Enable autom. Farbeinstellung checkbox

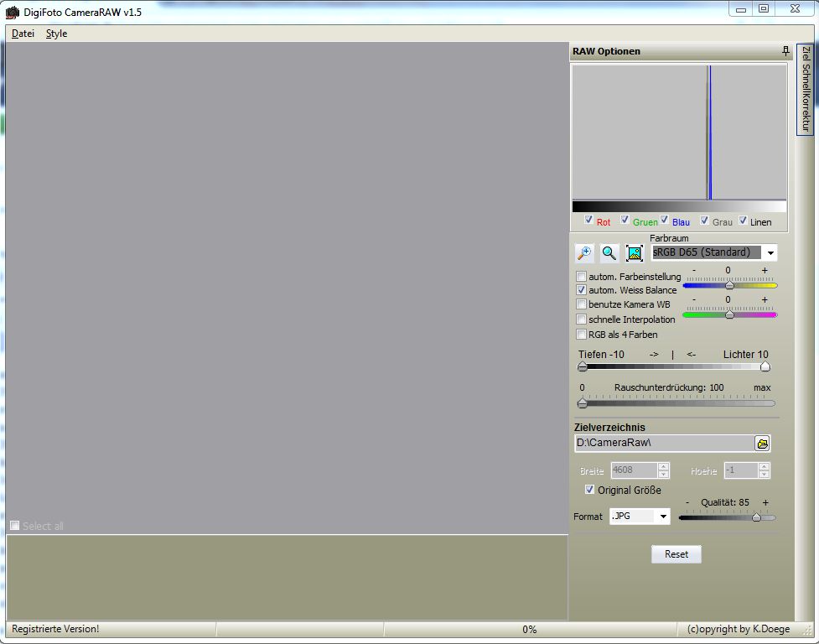582,276
